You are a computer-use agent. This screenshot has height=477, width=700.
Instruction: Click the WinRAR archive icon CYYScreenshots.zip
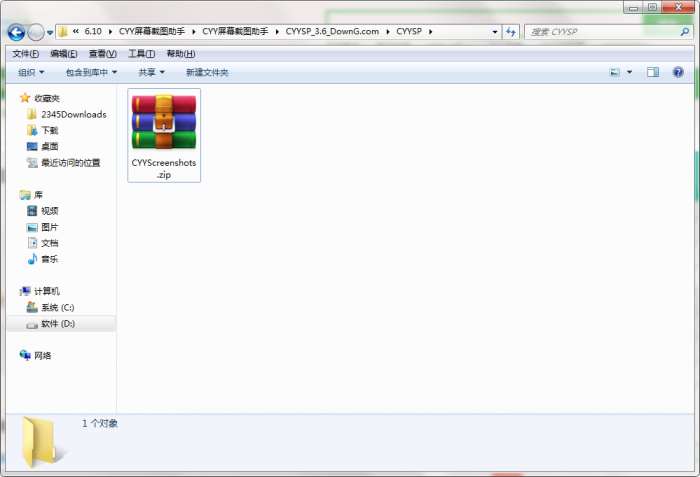[164, 121]
